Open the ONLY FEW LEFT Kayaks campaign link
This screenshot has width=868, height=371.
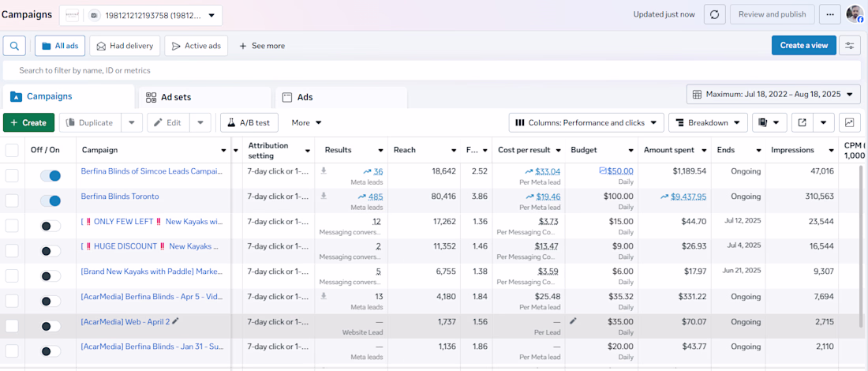tap(152, 221)
